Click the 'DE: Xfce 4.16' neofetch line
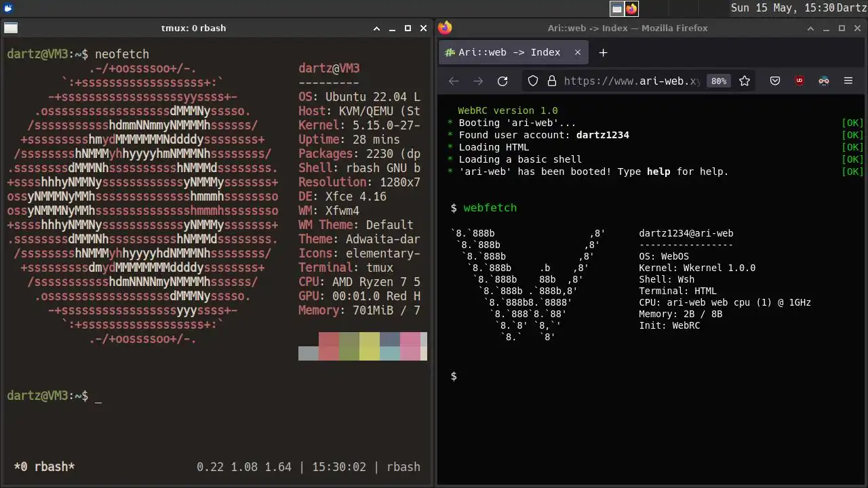 pos(342,197)
